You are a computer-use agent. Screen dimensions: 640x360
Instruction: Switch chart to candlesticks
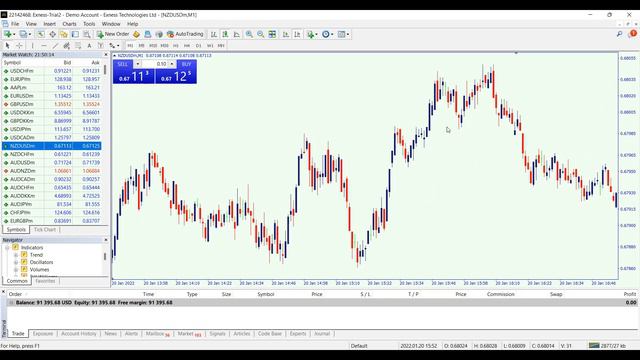pyautogui.click(x=225, y=34)
